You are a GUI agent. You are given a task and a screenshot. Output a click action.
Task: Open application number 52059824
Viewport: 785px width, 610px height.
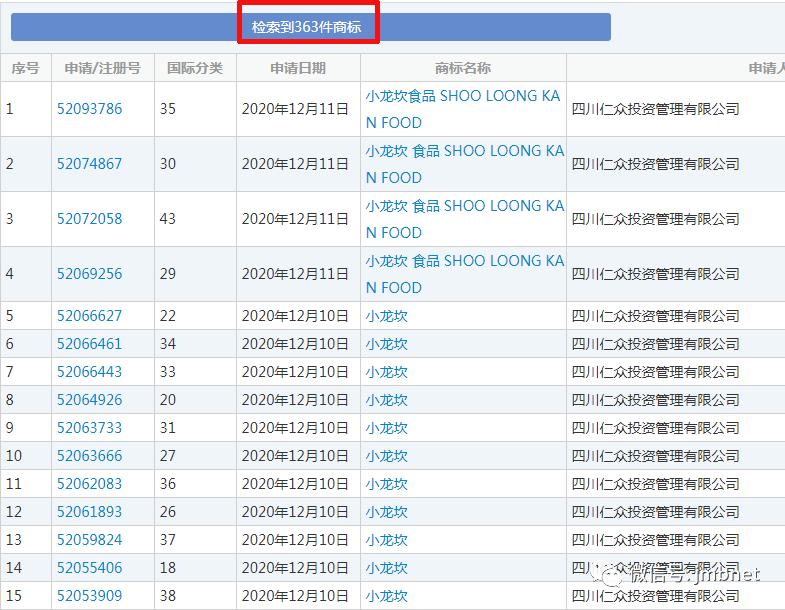[89, 540]
